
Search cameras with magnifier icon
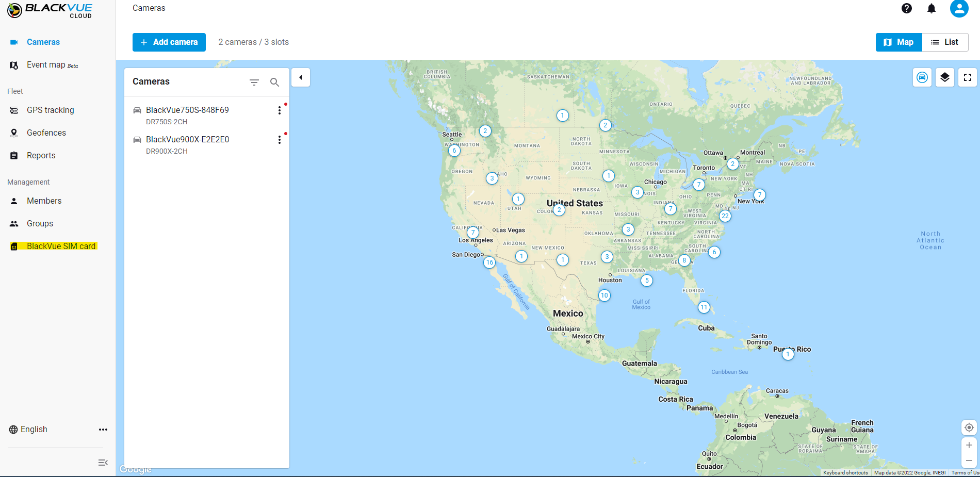(x=274, y=82)
